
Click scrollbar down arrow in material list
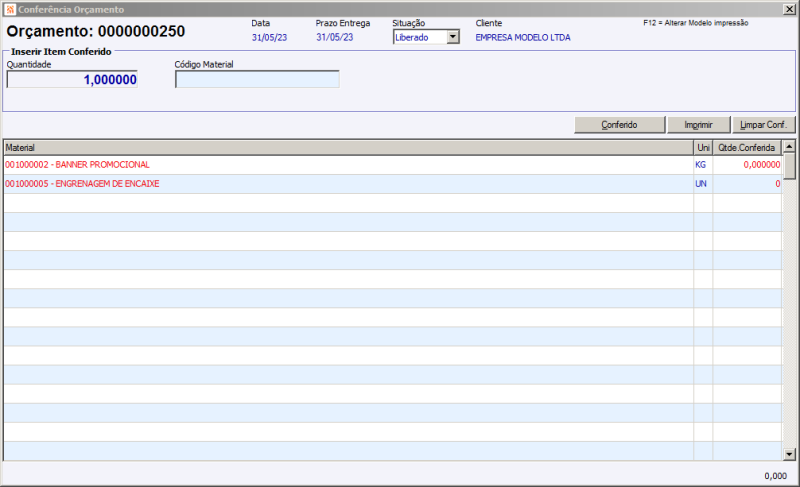[789, 454]
